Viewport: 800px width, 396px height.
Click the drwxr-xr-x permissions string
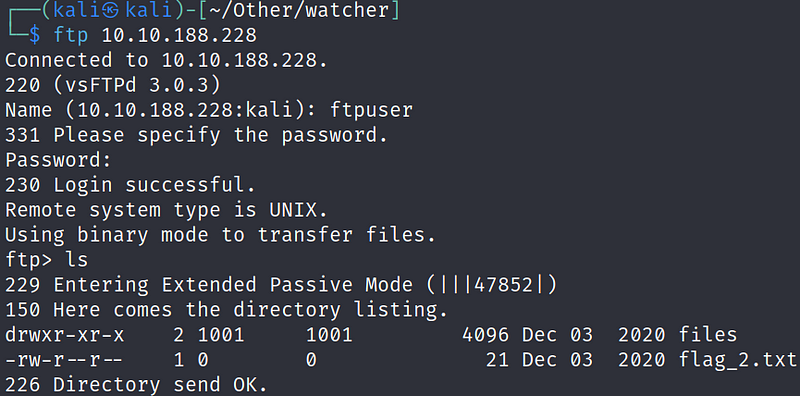pos(64,335)
